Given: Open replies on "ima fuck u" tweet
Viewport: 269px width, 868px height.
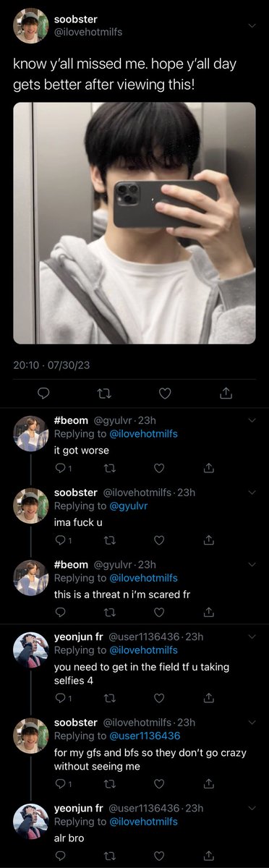Looking at the screenshot, I should point(63,540).
